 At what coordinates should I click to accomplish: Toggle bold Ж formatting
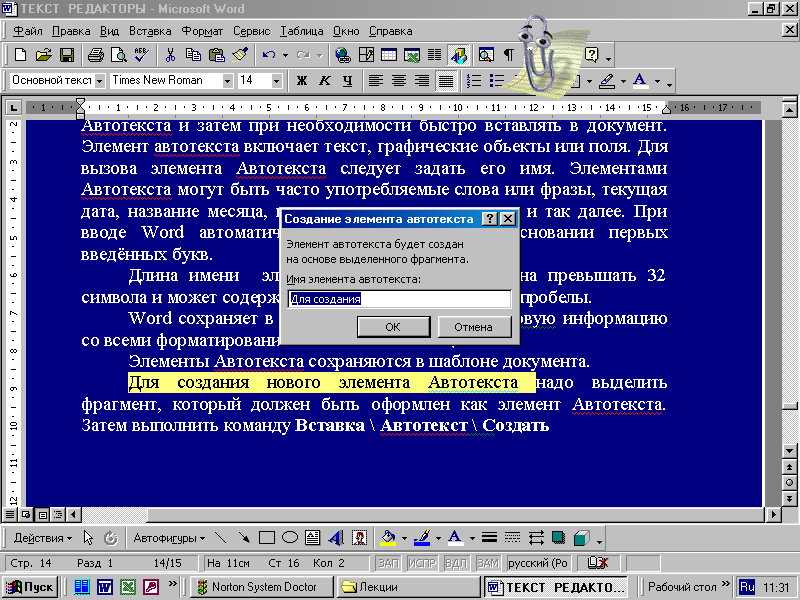(302, 81)
